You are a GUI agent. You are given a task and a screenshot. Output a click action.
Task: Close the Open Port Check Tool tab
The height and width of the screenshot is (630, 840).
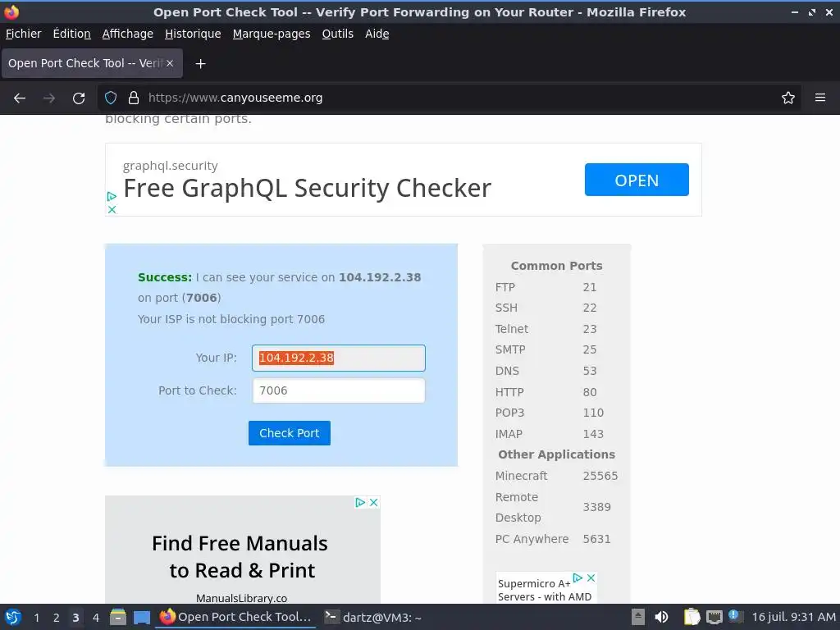(170, 63)
